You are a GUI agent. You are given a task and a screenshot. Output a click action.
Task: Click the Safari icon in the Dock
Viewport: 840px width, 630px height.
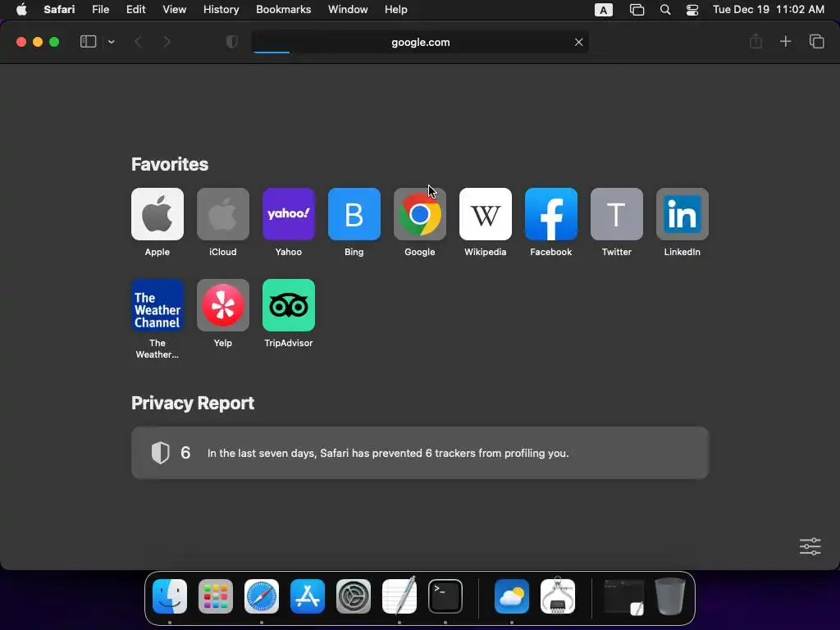(262, 596)
